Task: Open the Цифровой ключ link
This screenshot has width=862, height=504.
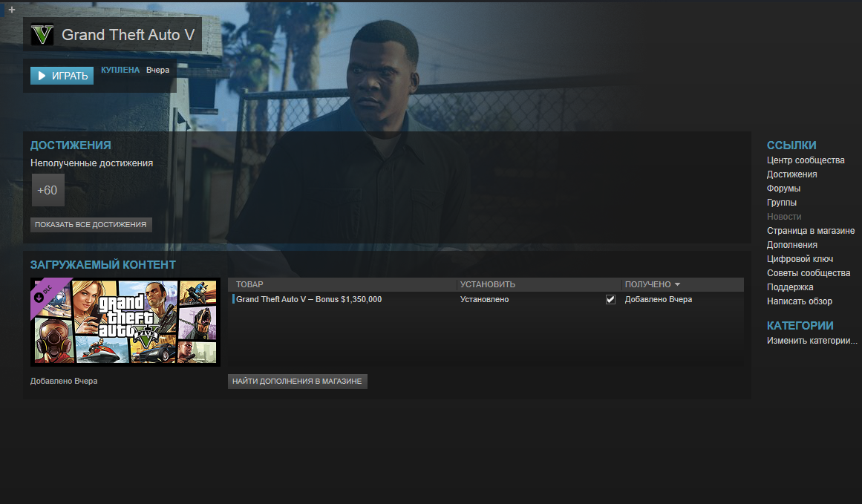Action: 800,259
